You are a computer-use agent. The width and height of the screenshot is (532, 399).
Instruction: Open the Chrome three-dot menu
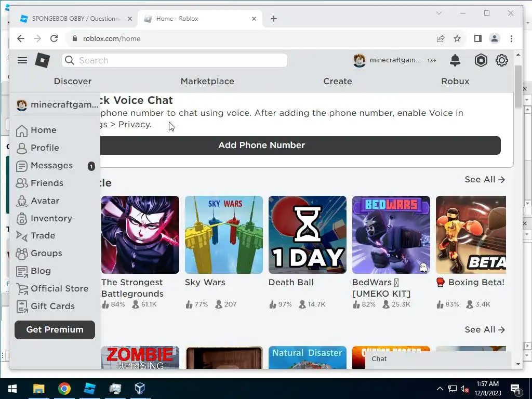[511, 38]
